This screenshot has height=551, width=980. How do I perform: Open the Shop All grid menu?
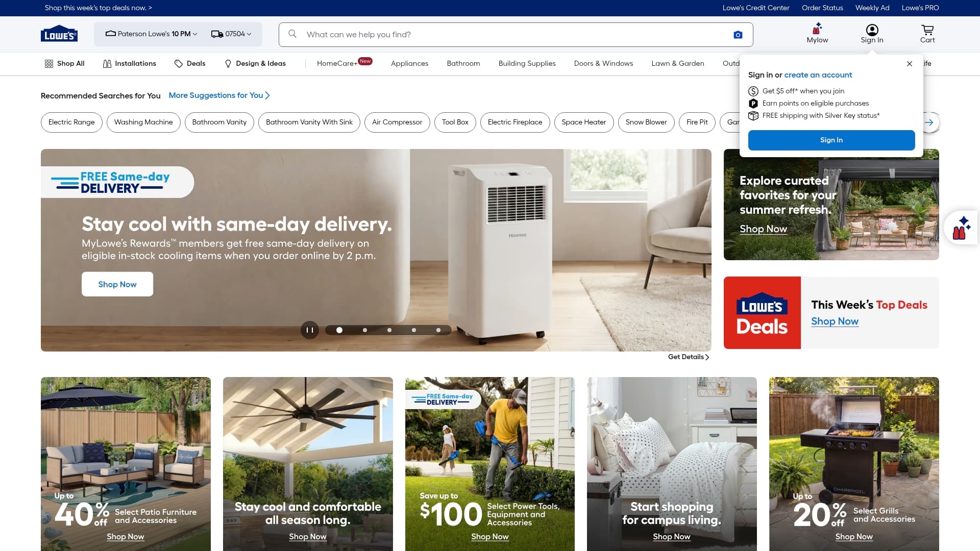click(x=64, y=63)
